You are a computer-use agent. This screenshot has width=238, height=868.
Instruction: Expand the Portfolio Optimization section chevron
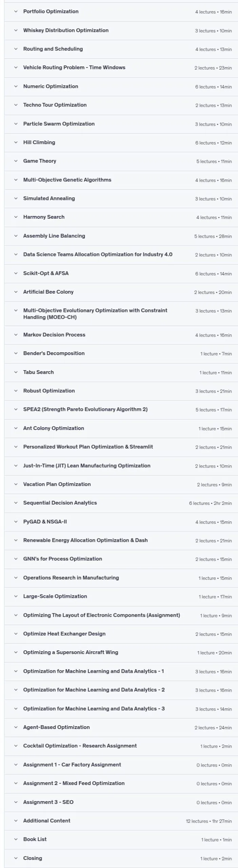(x=16, y=12)
